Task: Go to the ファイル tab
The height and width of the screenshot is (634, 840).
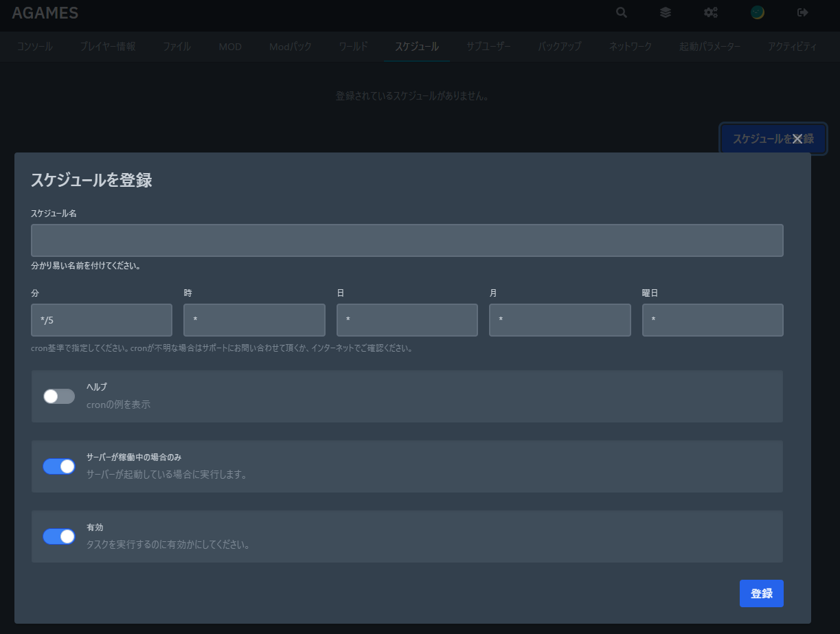Action: tap(177, 47)
